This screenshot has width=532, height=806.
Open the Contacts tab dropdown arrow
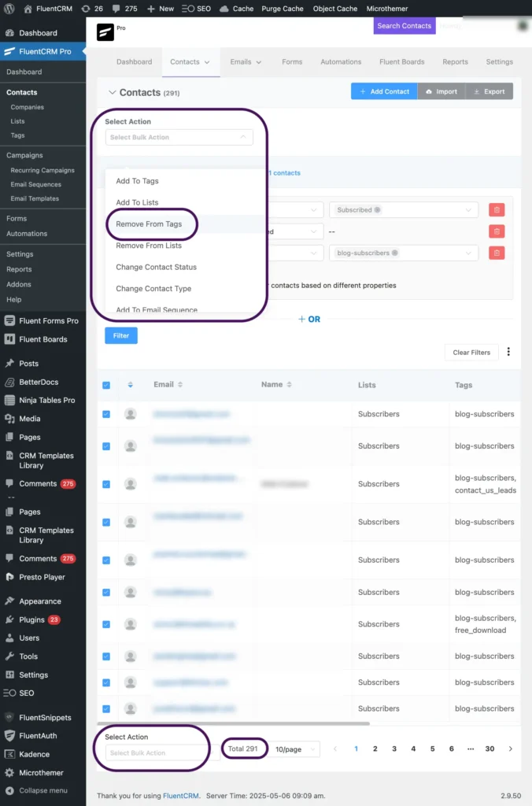coord(207,62)
